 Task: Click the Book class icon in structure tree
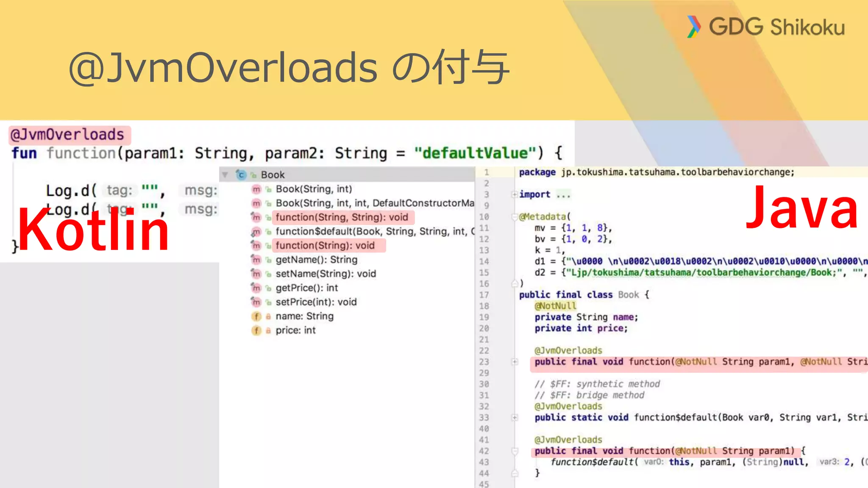coord(241,175)
